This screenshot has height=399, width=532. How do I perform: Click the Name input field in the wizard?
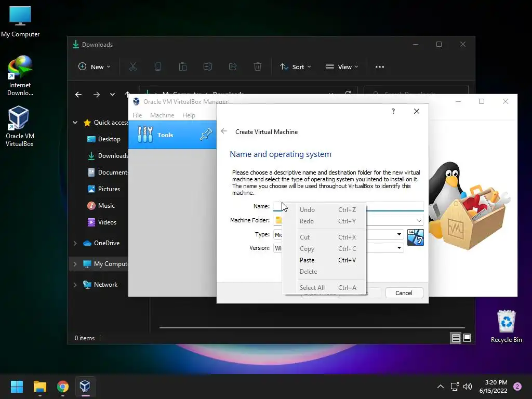349,206
